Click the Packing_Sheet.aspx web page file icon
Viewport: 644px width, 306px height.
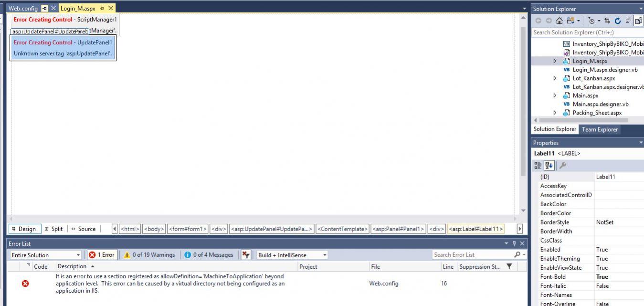coord(566,113)
